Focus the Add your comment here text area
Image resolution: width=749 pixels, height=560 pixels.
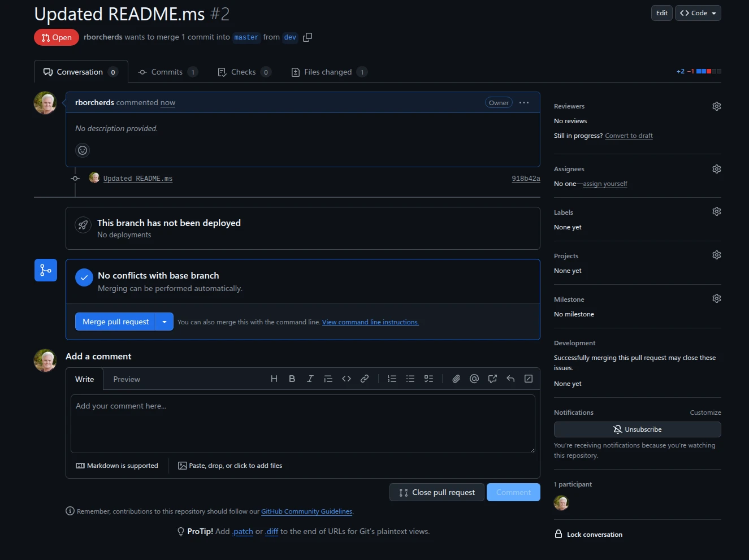pos(303,424)
